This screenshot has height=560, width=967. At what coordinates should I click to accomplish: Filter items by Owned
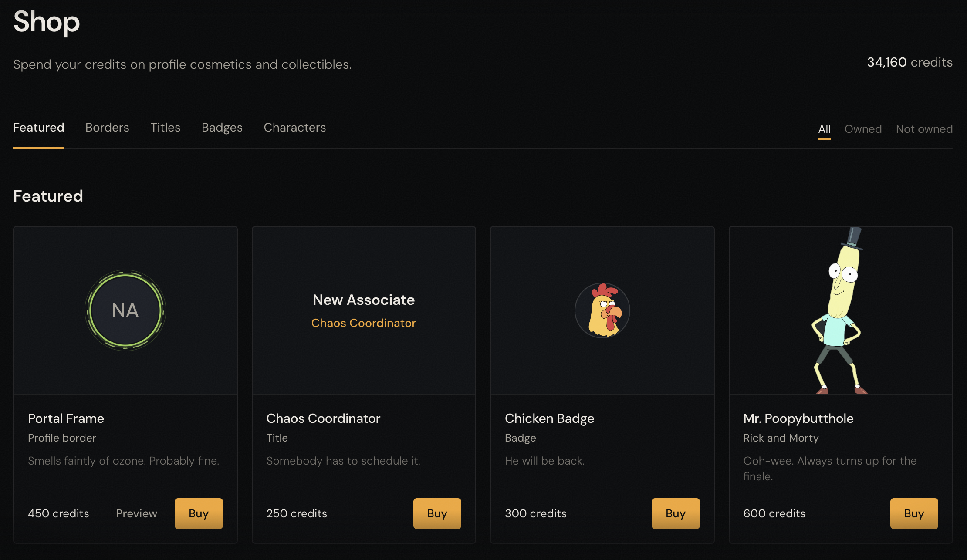[x=863, y=129]
